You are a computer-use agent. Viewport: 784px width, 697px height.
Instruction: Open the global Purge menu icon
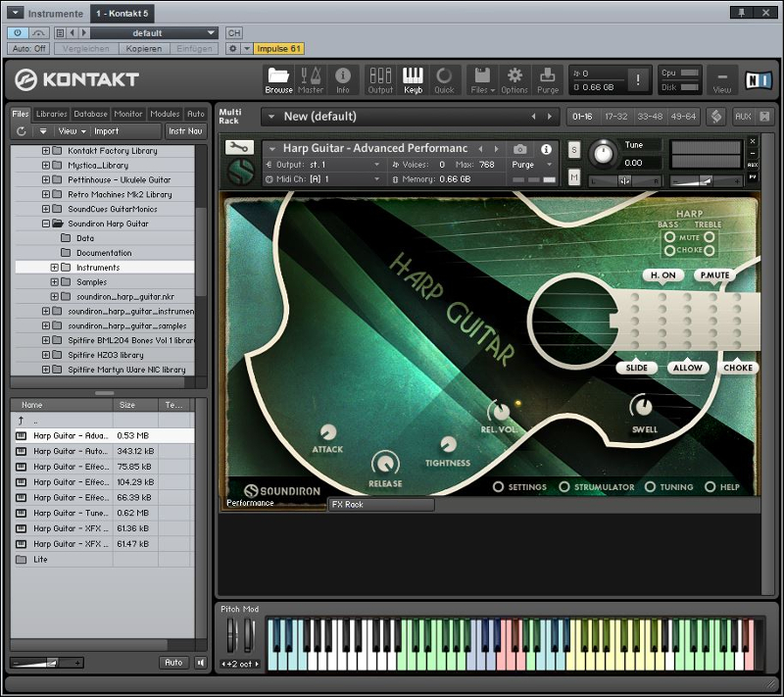548,80
